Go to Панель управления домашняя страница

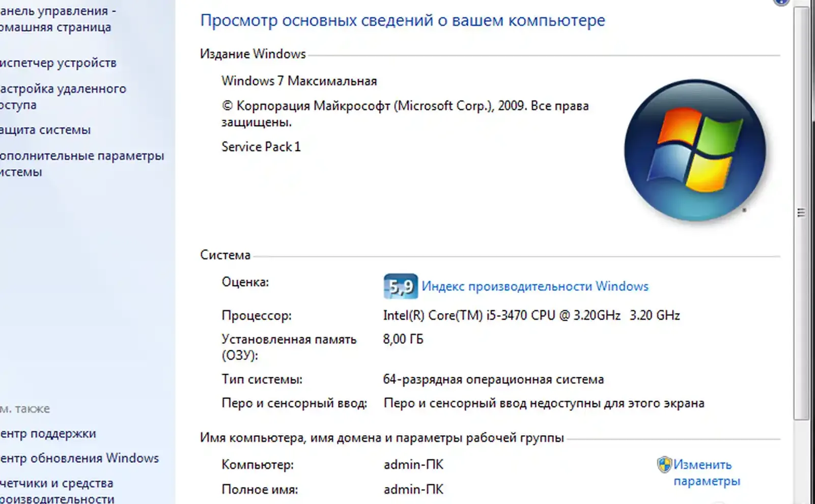pos(58,19)
